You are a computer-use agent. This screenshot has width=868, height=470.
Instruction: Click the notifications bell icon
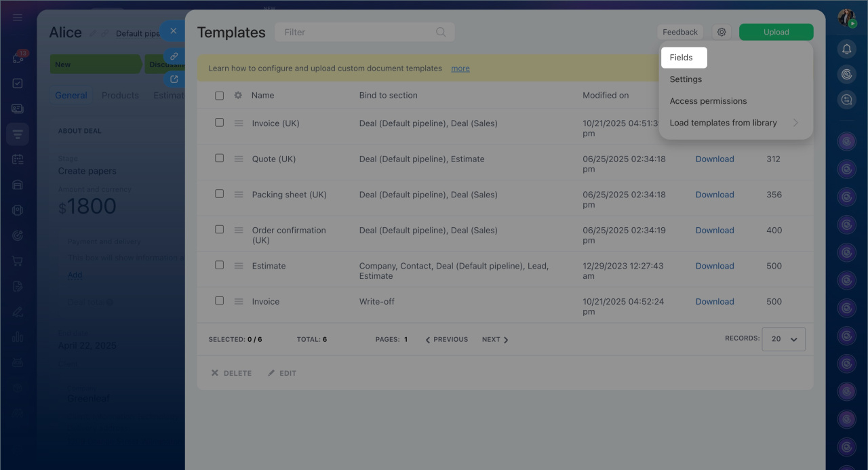(846, 49)
